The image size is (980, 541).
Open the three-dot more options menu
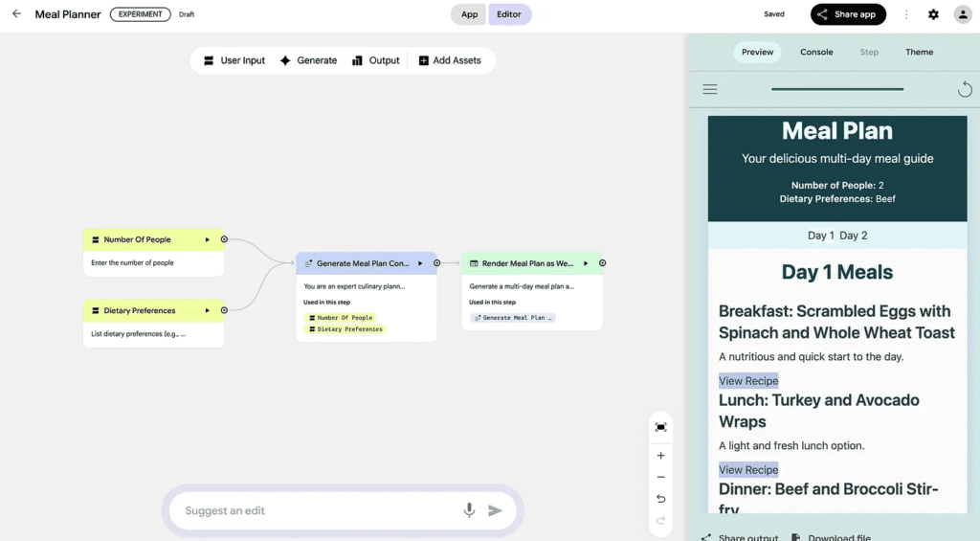[906, 14]
